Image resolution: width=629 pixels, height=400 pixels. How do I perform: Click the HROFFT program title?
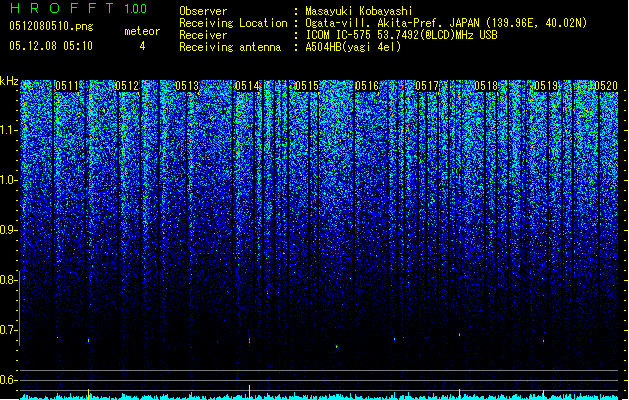pos(62,8)
